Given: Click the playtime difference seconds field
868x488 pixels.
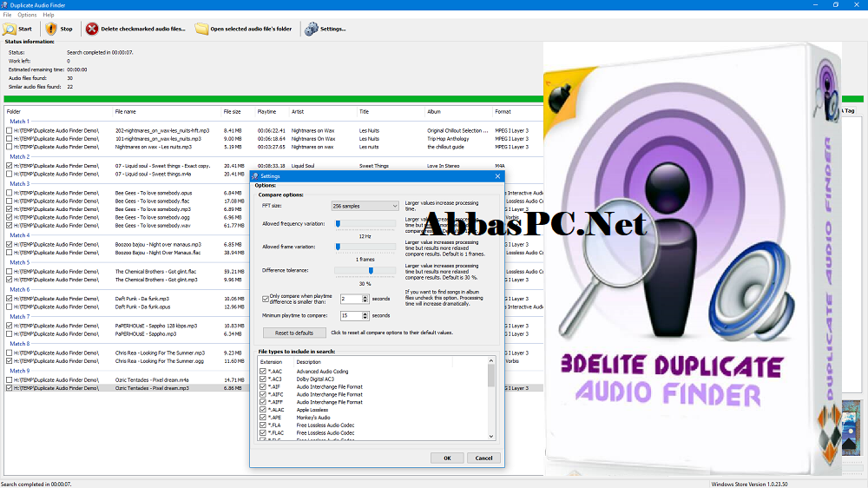Looking at the screenshot, I should (351, 299).
